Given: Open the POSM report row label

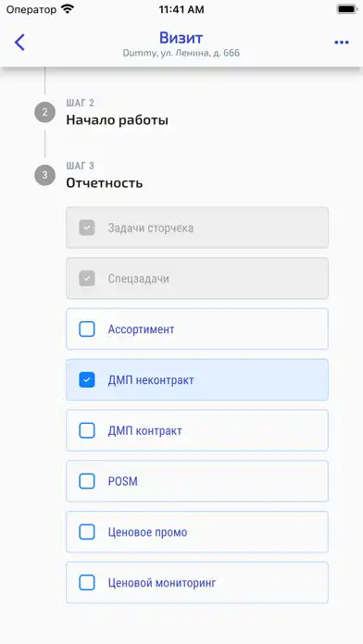Looking at the screenshot, I should tap(122, 481).
